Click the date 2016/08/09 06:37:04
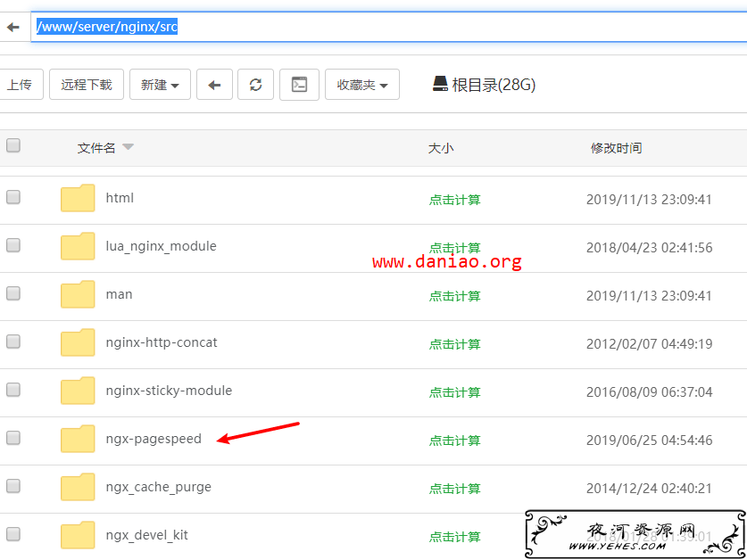The width and height of the screenshot is (747, 560). click(x=650, y=391)
